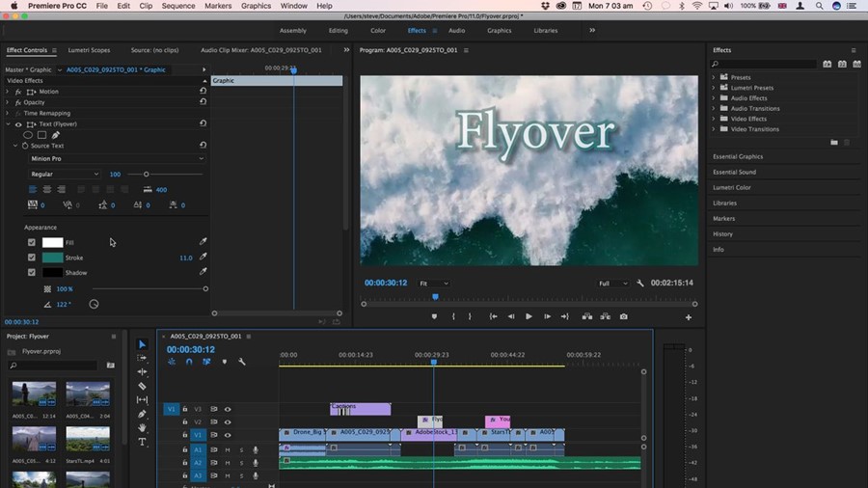
Task: Select the Type tool
Action: pos(143,442)
